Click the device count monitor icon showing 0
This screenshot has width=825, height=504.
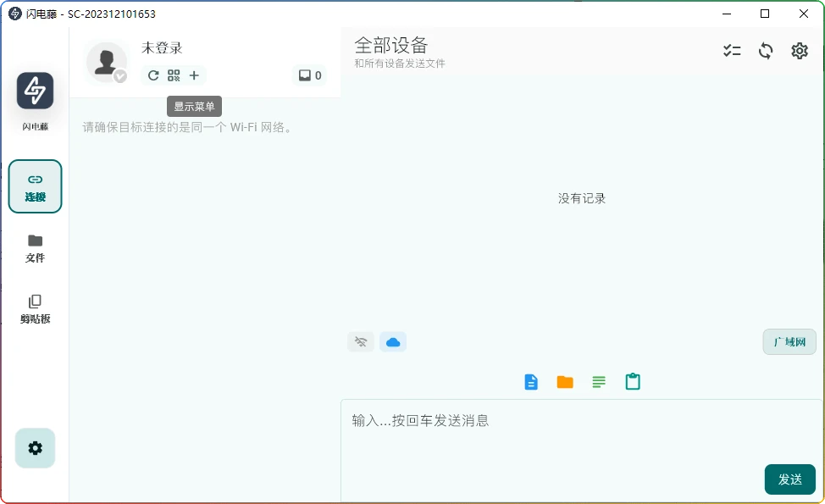pos(309,75)
